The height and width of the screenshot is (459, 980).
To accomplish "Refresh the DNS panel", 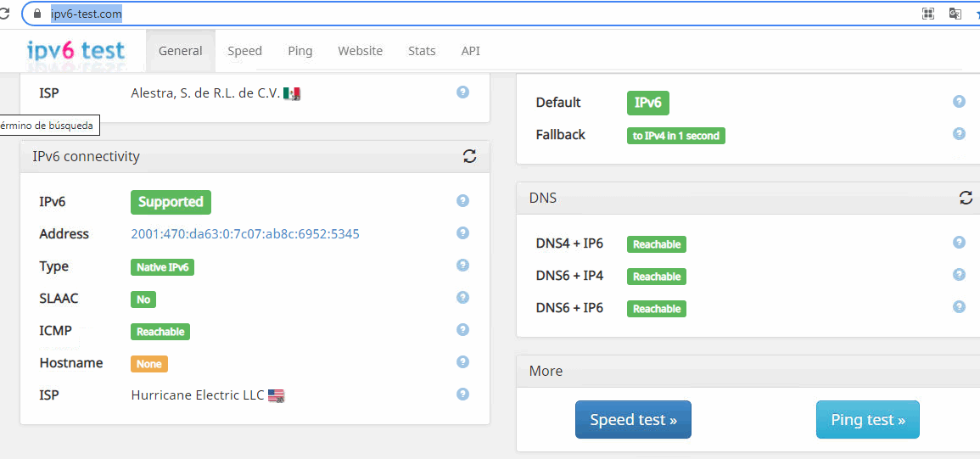I will [966, 198].
